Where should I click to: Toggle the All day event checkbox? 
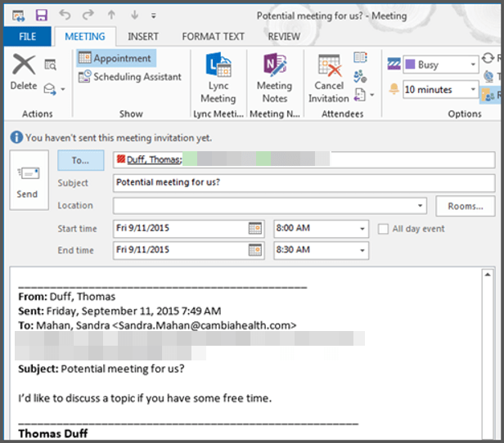click(x=383, y=229)
